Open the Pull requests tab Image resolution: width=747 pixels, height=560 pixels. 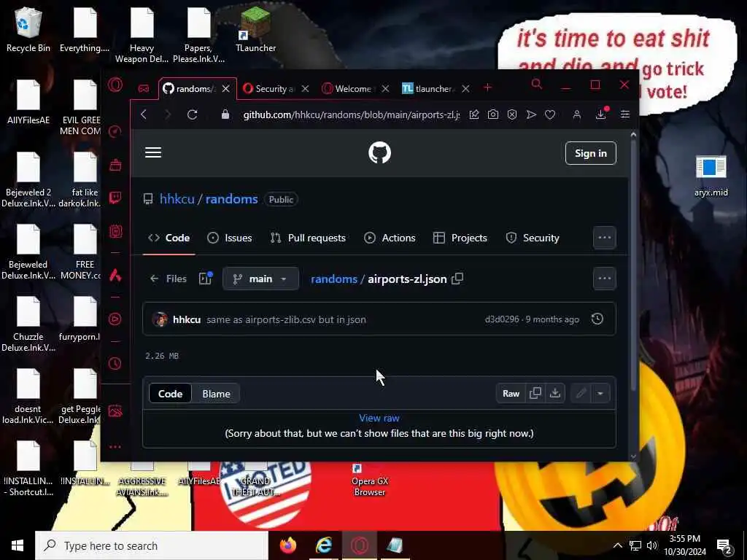308,238
